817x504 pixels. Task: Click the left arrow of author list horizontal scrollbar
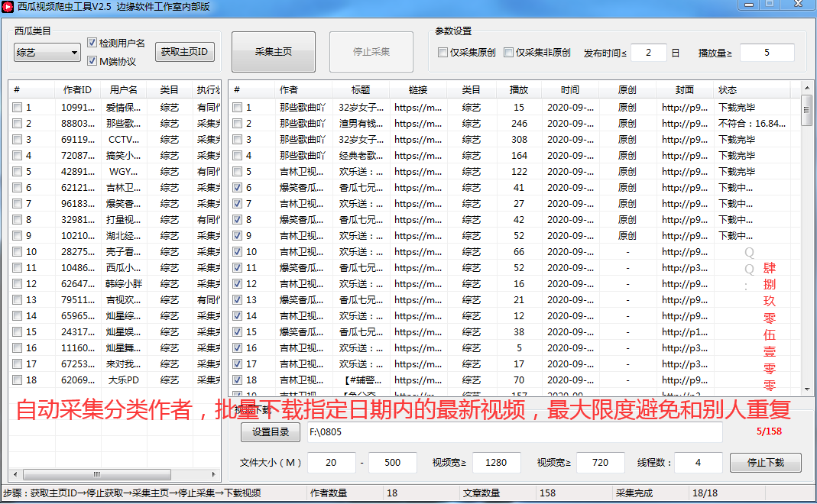coord(15,474)
